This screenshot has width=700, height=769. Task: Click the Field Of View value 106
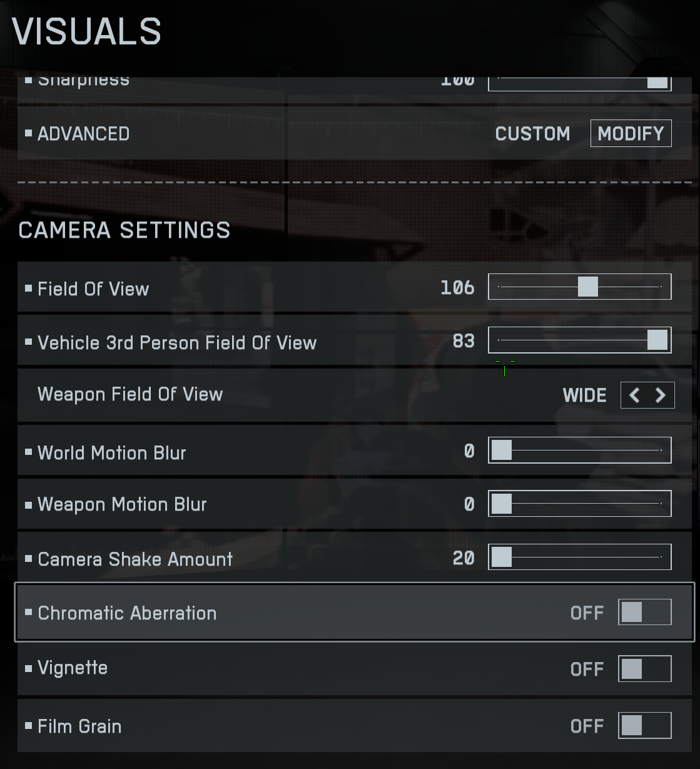click(x=457, y=288)
